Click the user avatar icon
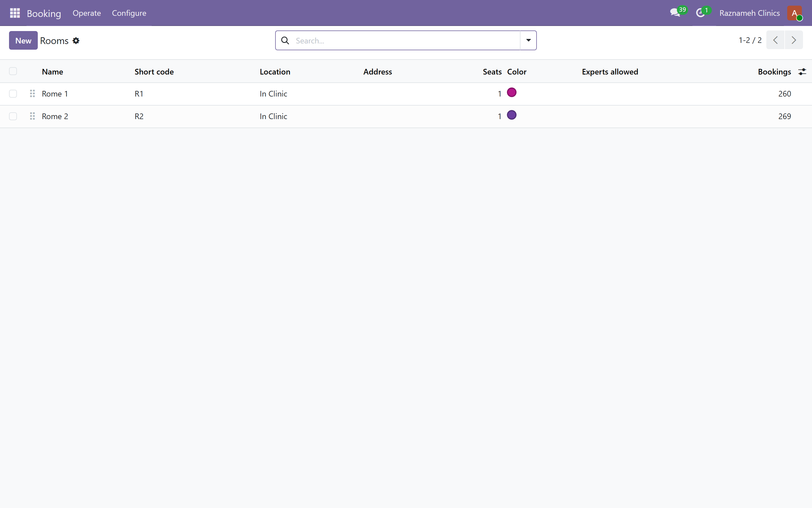Screen dimensions: 812x508 click(x=794, y=13)
